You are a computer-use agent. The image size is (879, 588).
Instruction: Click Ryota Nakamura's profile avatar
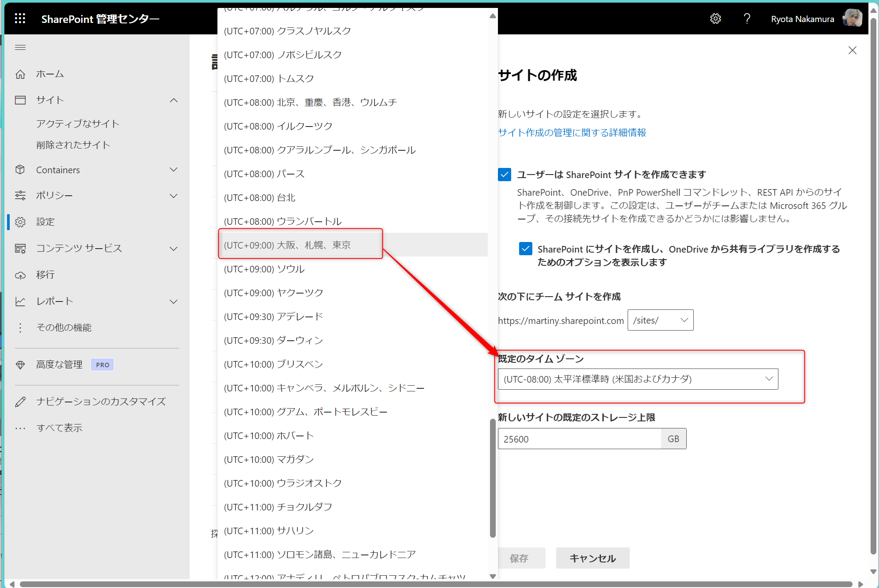pyautogui.click(x=852, y=18)
